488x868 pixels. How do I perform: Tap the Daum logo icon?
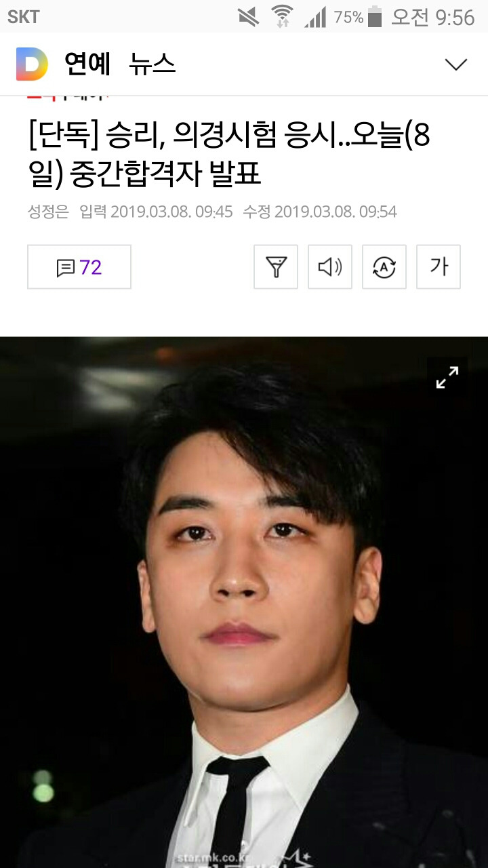[x=33, y=64]
